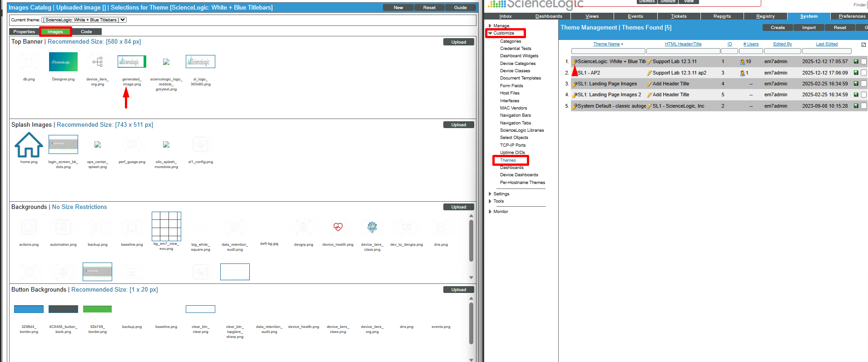Open wrench icon for System Default theme
The image size is (868, 362).
tap(575, 106)
